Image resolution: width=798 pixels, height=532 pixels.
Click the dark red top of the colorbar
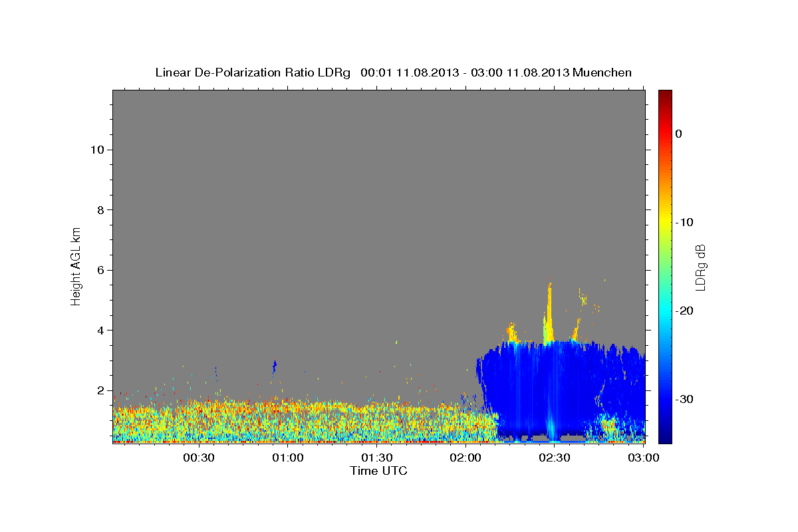click(665, 95)
